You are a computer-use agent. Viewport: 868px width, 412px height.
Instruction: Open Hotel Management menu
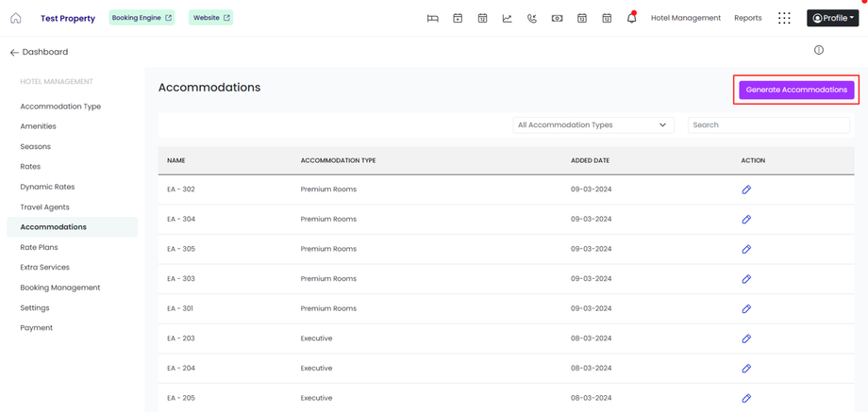[x=685, y=18]
